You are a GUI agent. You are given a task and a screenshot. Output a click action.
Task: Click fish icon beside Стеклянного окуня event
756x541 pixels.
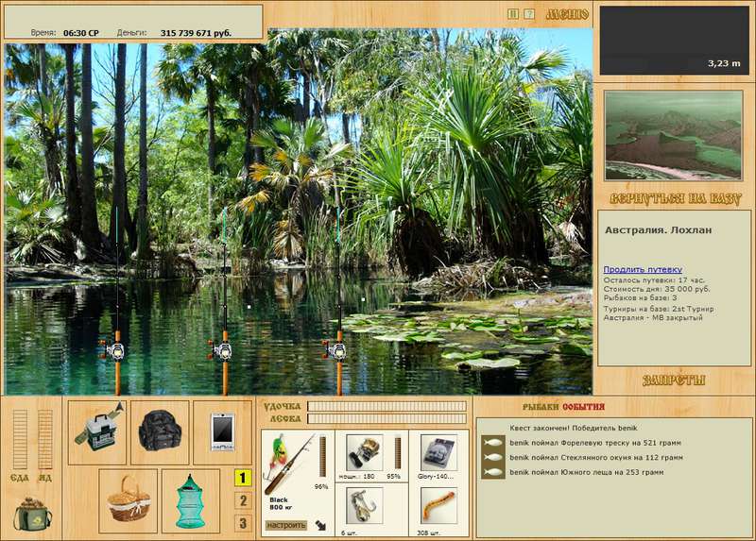pyautogui.click(x=492, y=457)
